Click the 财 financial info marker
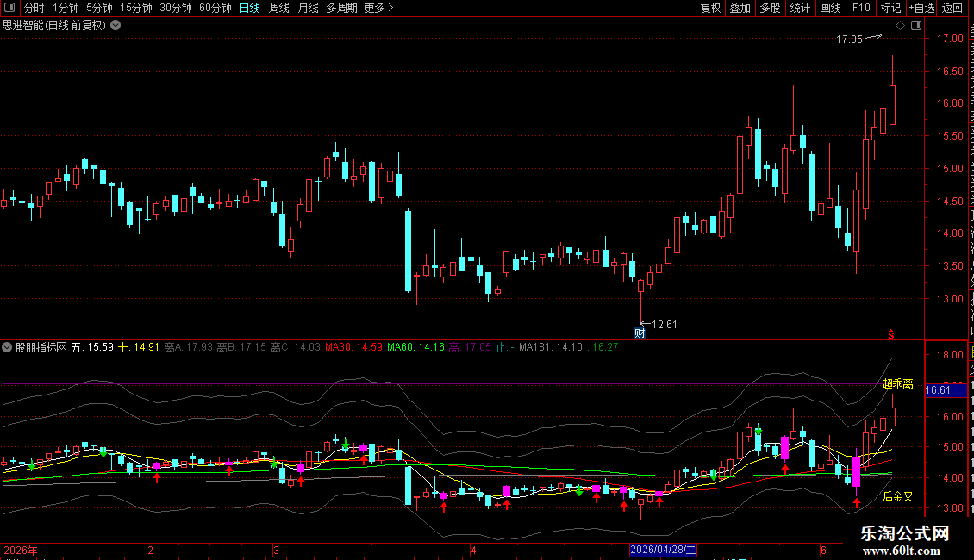 (640, 333)
